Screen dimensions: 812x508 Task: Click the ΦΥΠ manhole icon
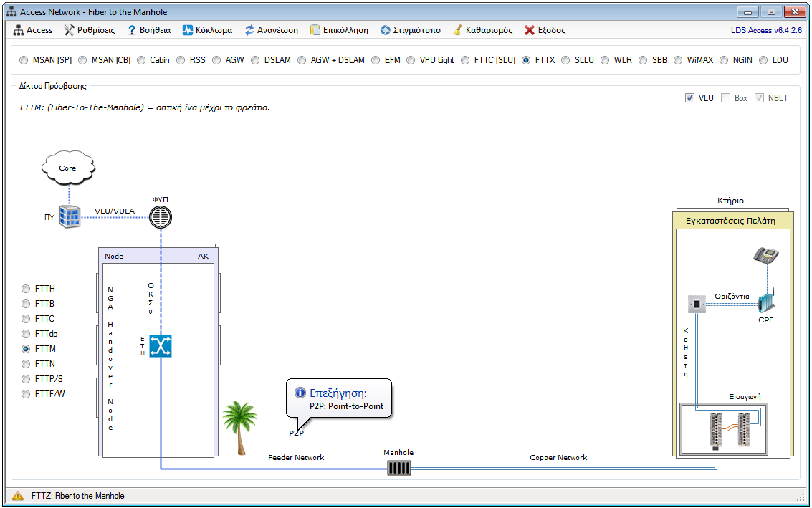[161, 216]
